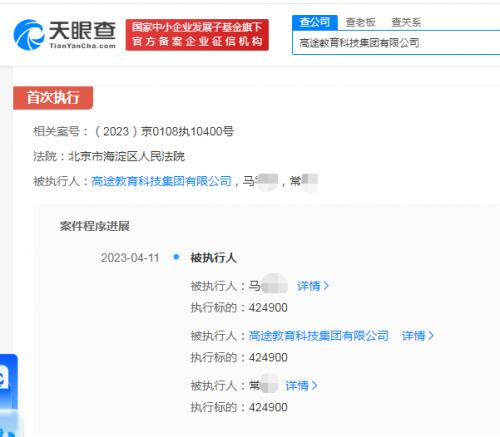500x437 pixels.
Task: Switch to the 查老板 tab
Action: point(360,22)
